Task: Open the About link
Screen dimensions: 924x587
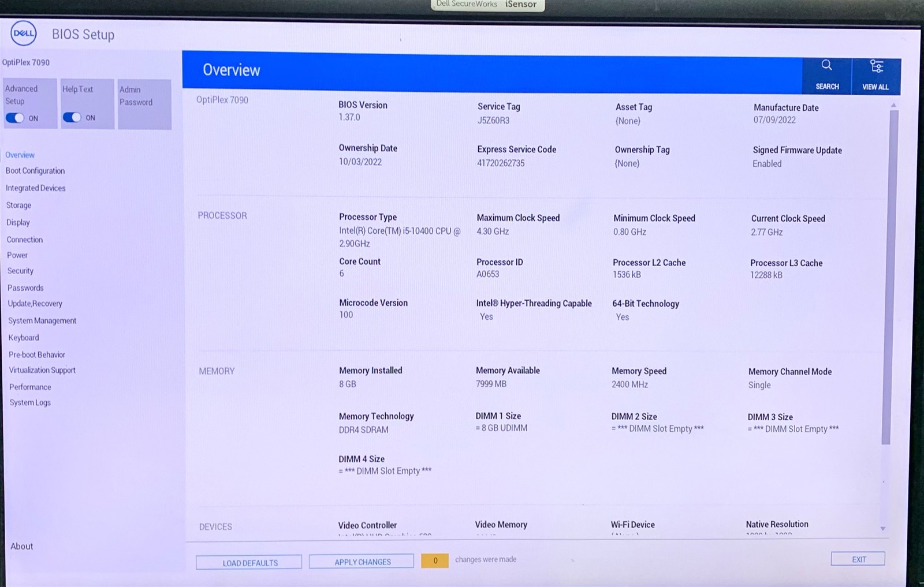Action: point(22,546)
